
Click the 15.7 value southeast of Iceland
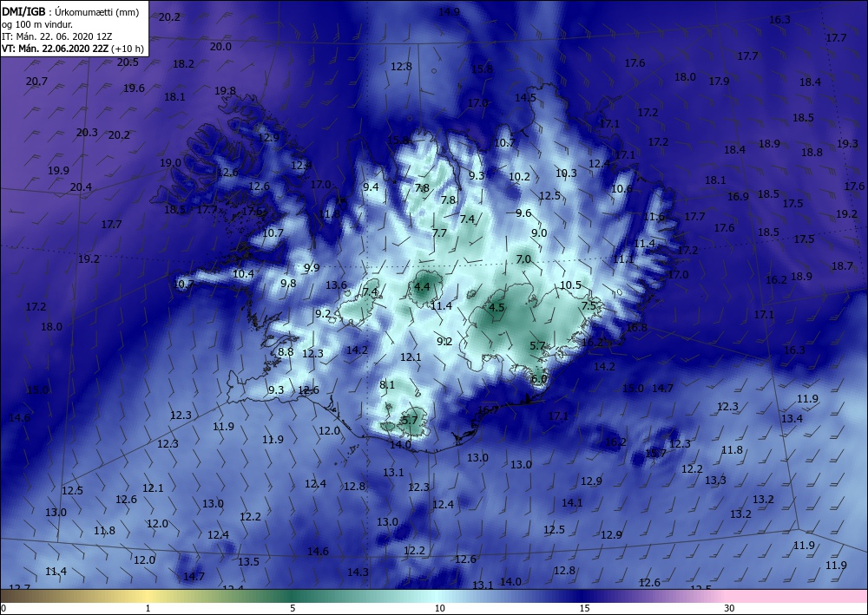656,453
